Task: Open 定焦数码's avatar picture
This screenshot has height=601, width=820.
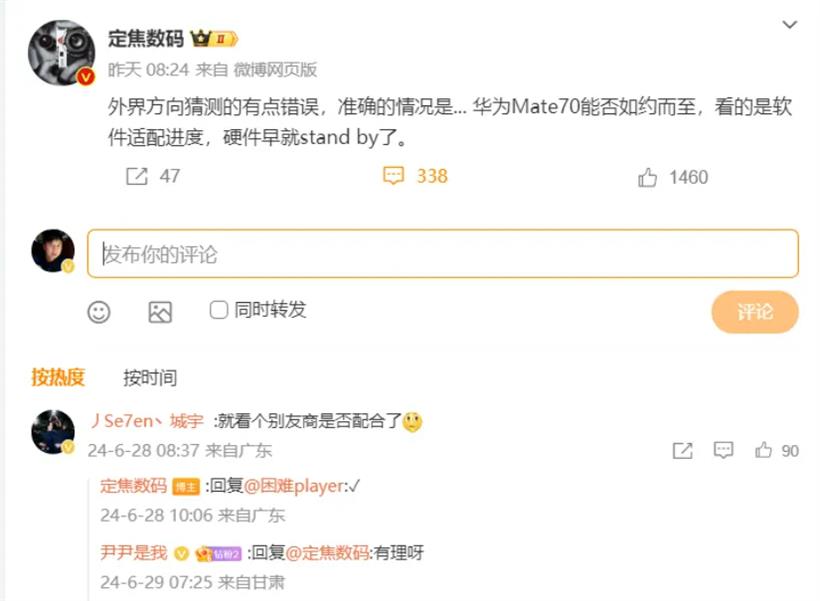Action: tap(62, 53)
